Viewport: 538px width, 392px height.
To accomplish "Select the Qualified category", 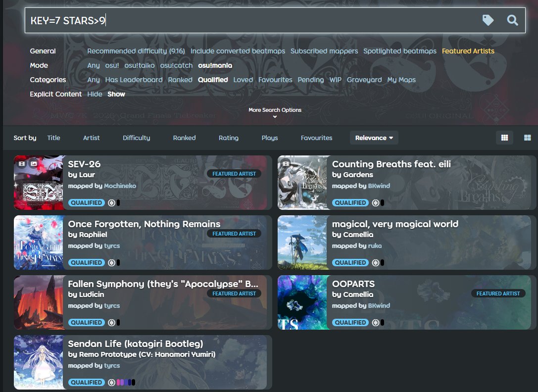I will click(213, 80).
